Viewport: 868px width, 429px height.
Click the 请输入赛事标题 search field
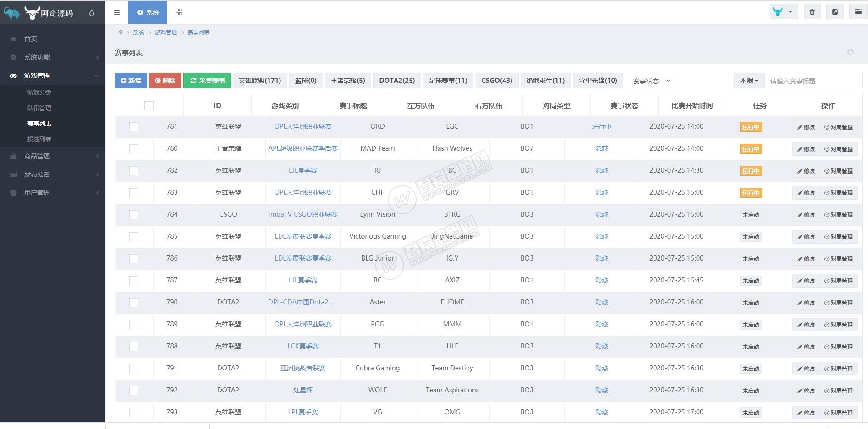813,81
